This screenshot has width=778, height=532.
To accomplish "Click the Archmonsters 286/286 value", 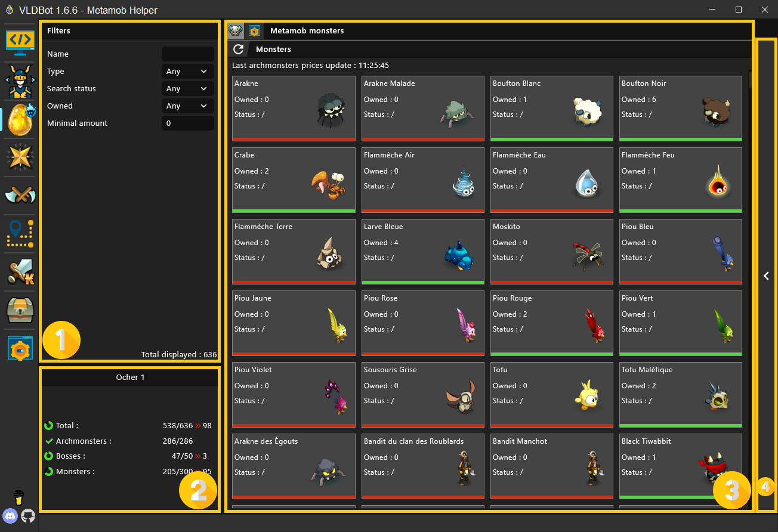I will click(178, 441).
